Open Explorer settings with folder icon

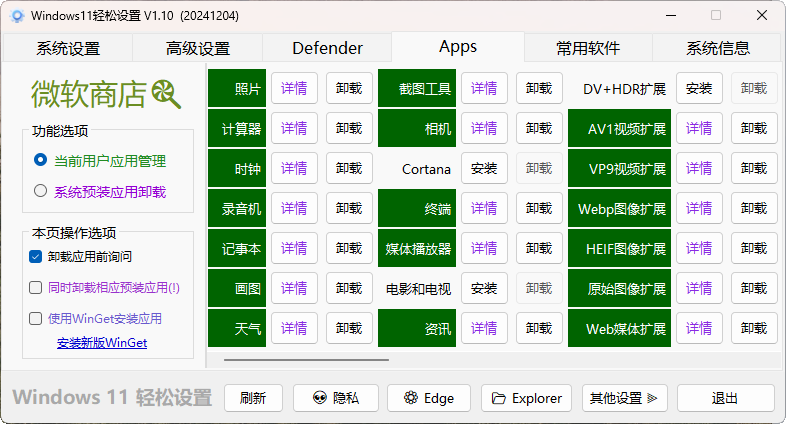click(x=526, y=398)
